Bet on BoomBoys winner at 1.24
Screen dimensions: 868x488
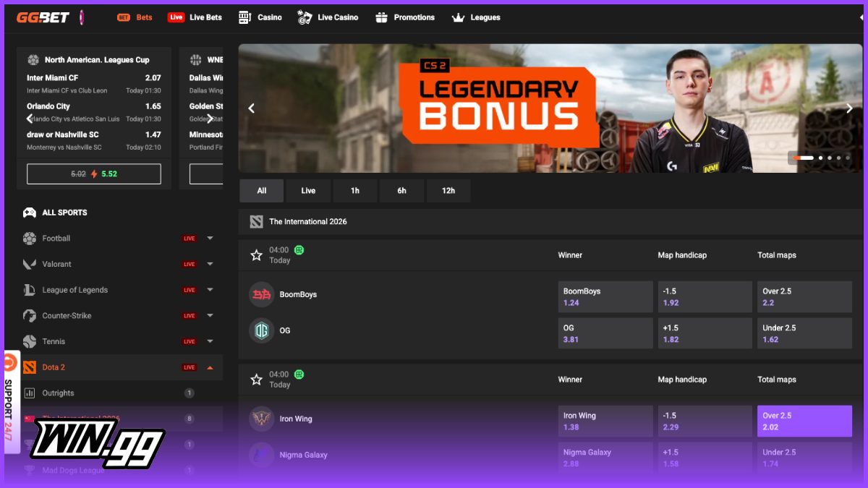click(x=605, y=297)
